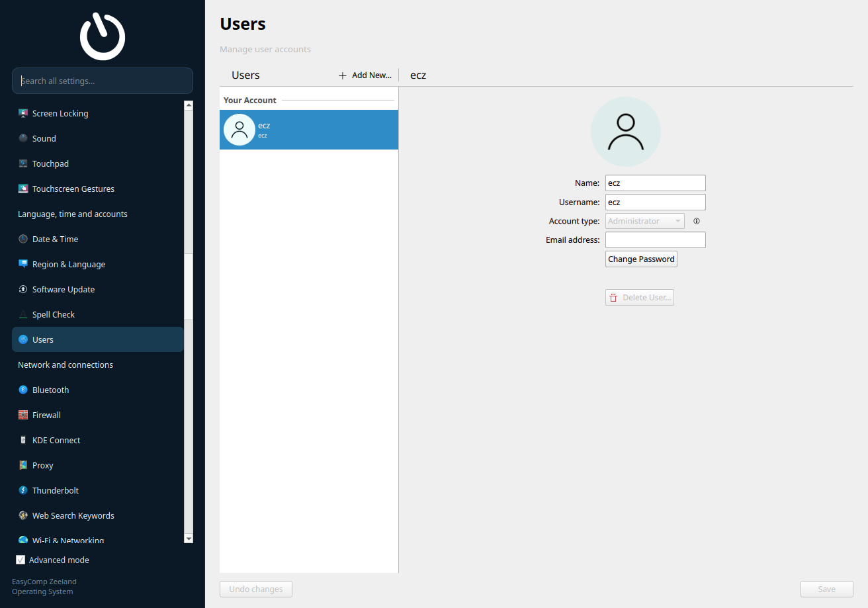
Task: Click the Delete User button
Action: [640, 297]
